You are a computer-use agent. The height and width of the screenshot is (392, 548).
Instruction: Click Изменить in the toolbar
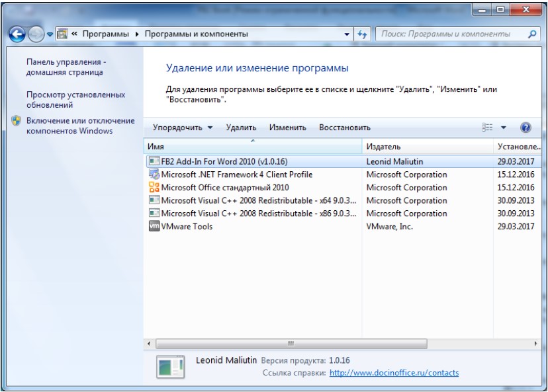[x=288, y=128]
